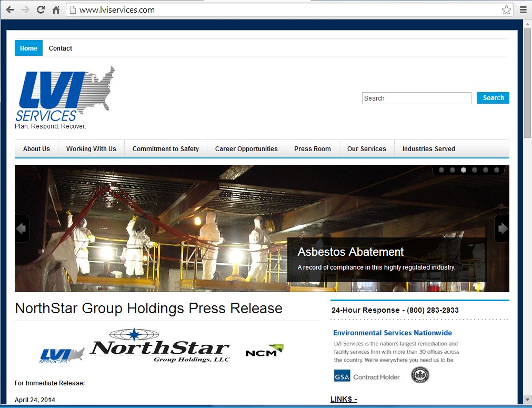Image resolution: width=532 pixels, height=408 pixels.
Task: Open the Our Services menu
Action: pos(367,148)
